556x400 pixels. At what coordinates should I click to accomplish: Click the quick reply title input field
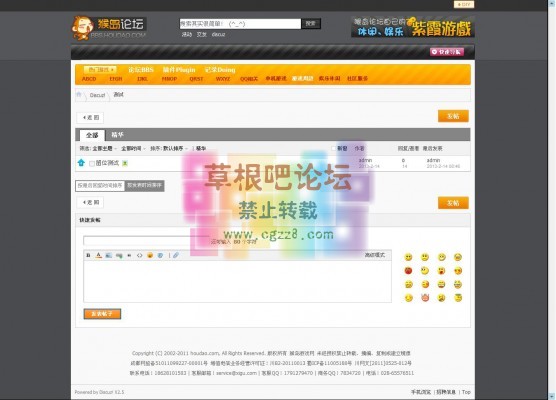tap(146, 241)
